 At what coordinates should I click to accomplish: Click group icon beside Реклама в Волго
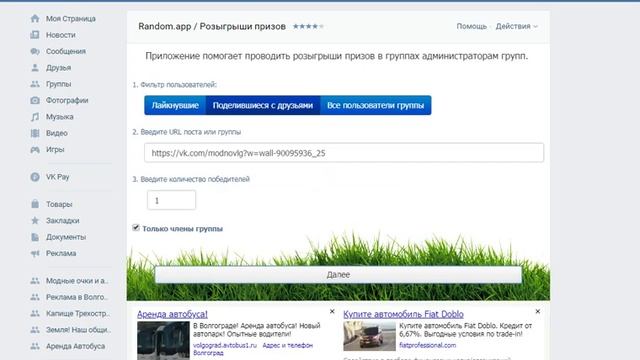tap(35, 297)
